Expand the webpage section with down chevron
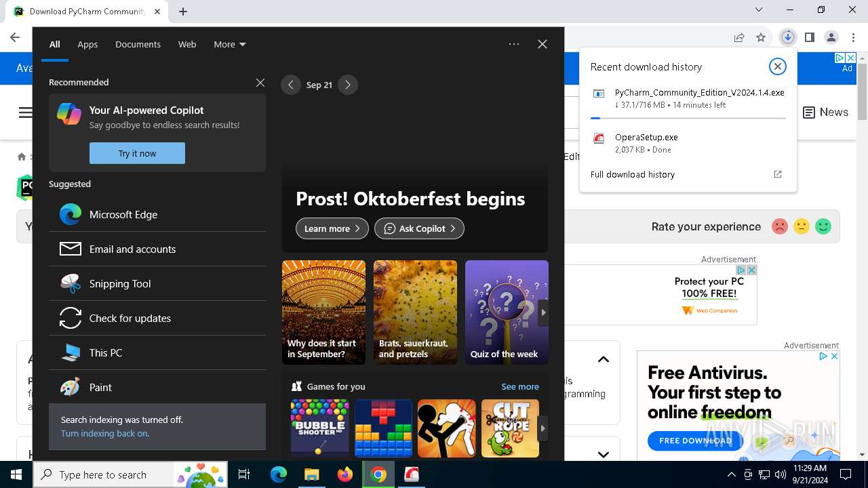This screenshot has height=488, width=868. [x=603, y=454]
